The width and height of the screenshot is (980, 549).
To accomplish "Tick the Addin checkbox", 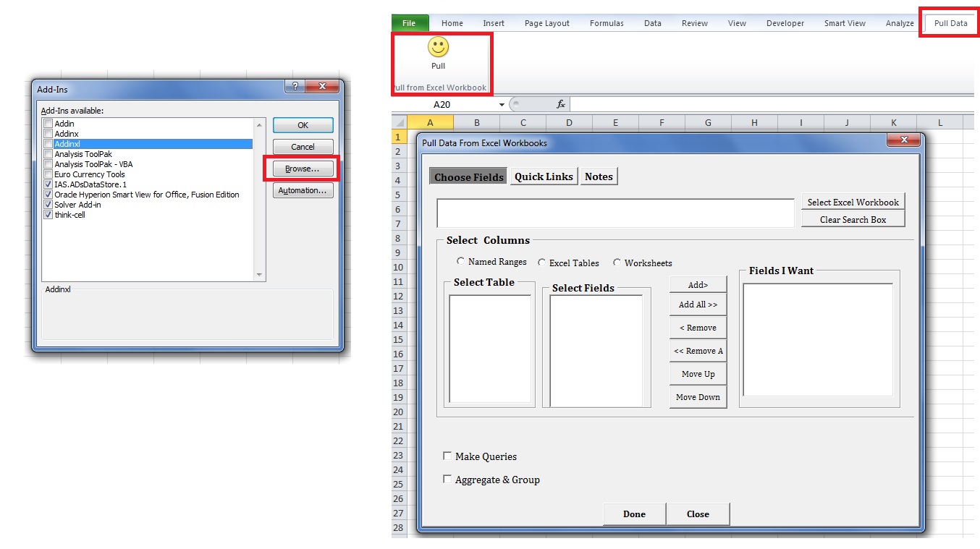I will tap(48, 124).
